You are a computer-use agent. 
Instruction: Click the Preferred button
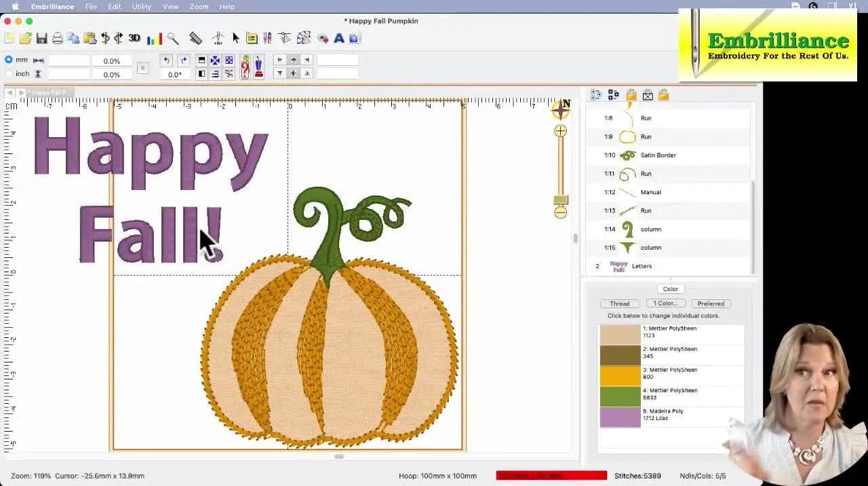coord(711,303)
